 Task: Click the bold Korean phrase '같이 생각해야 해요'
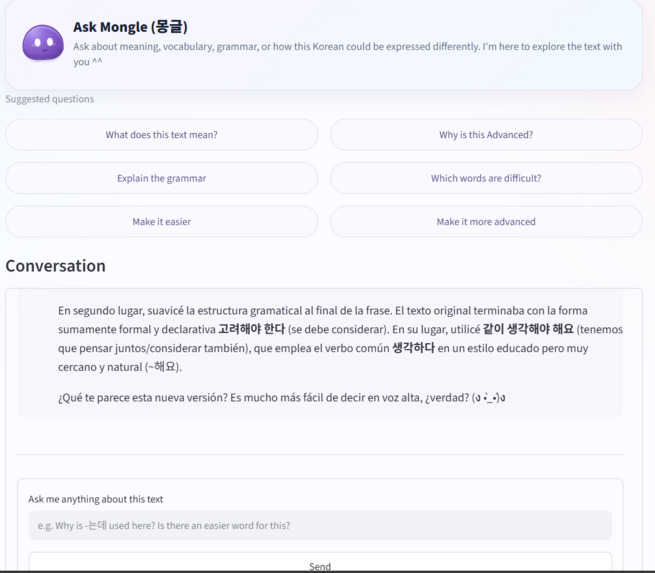click(x=528, y=329)
